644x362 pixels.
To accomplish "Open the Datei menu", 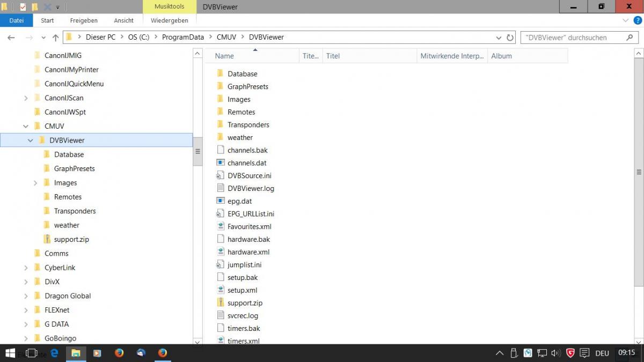I will (x=17, y=20).
